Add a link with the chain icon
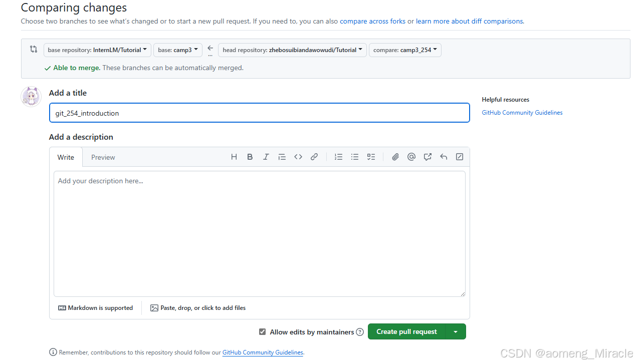The image size is (635, 364). point(314,157)
